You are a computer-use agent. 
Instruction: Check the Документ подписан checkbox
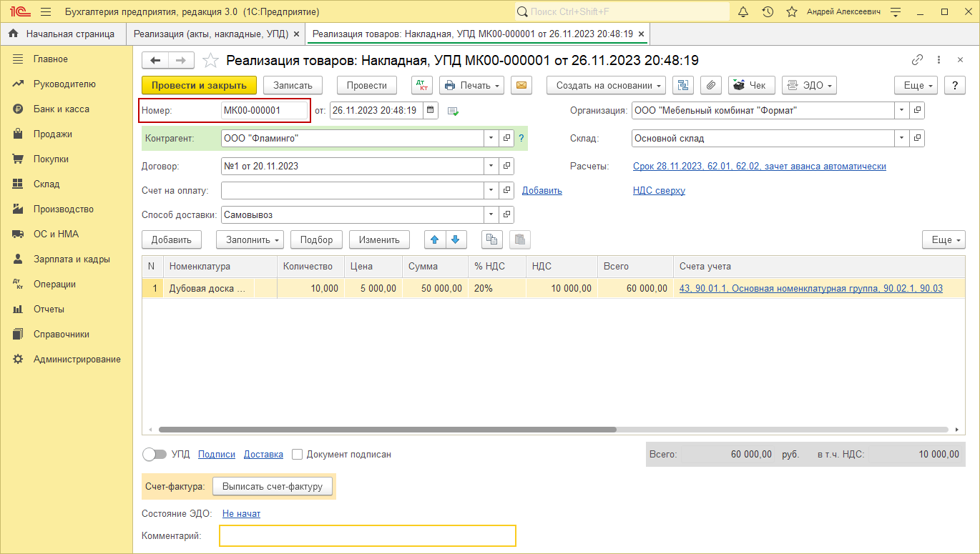(298, 455)
